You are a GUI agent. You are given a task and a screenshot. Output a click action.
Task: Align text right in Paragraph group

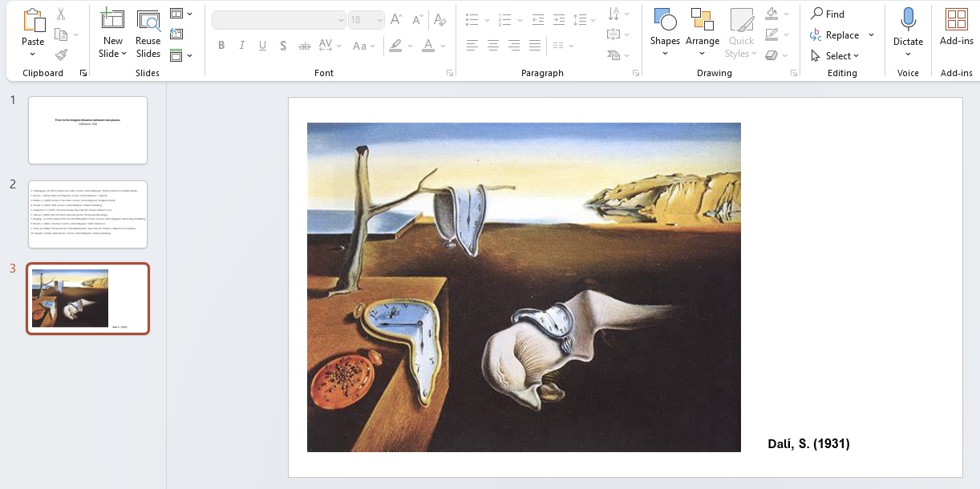514,46
